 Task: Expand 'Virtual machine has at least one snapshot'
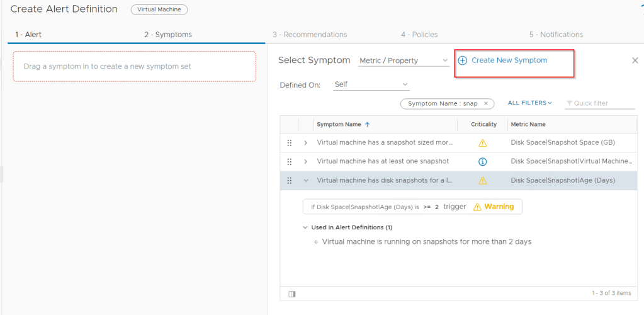(306, 162)
